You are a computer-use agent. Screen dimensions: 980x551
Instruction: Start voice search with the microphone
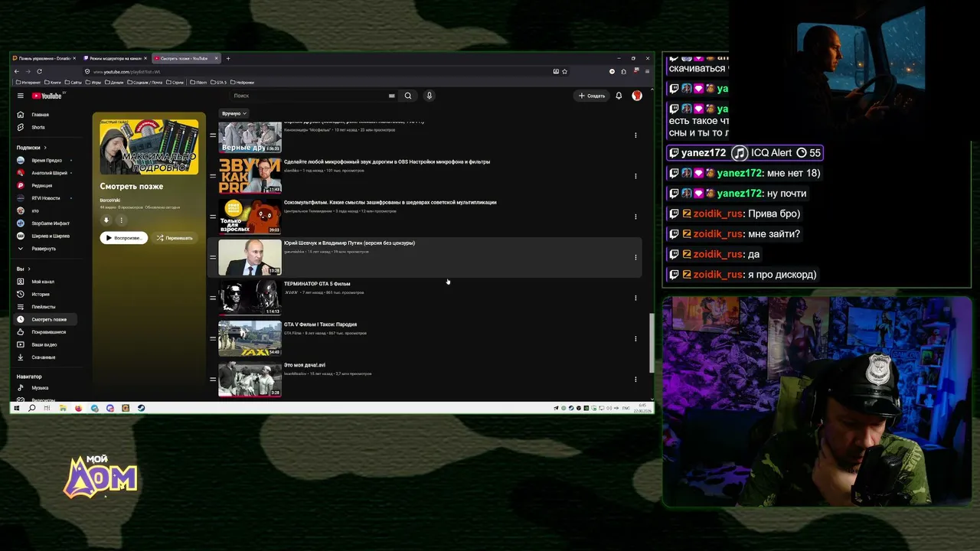(x=430, y=96)
